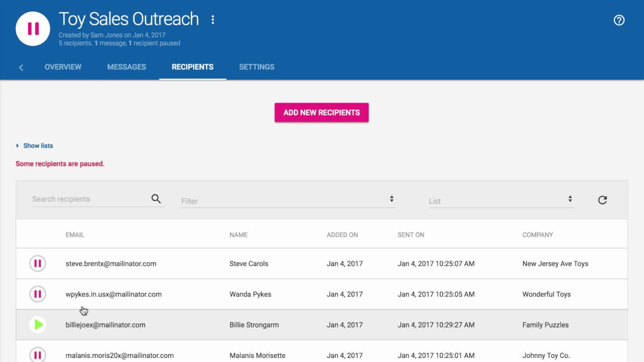Open the Settings tab
The image size is (644, 362).
(x=257, y=67)
